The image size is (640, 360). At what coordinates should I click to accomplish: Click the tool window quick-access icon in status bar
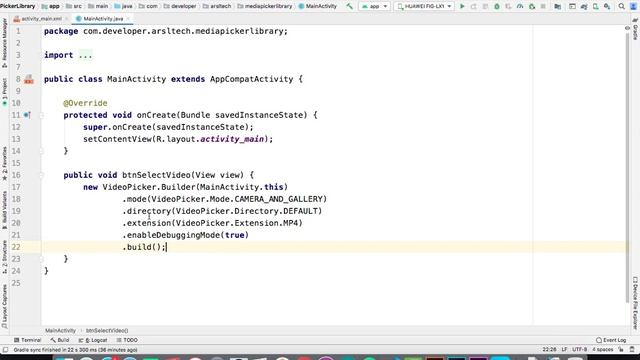[x=5, y=350]
